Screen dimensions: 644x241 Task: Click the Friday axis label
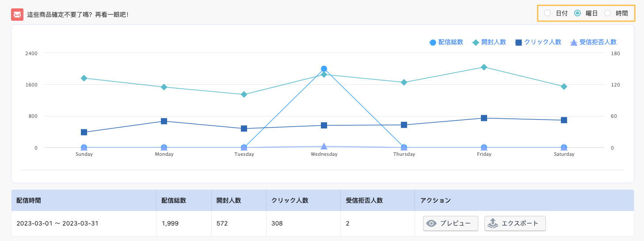coord(484,154)
